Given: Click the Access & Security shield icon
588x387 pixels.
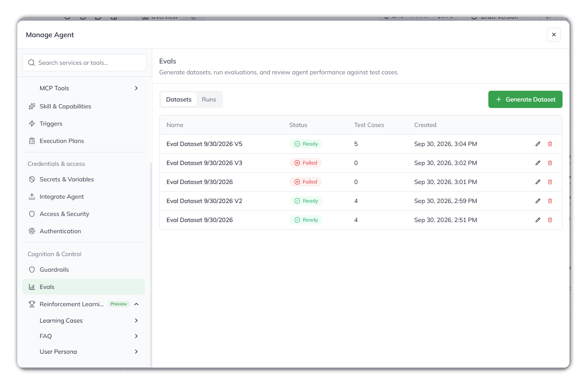Looking at the screenshot, I should (x=31, y=214).
